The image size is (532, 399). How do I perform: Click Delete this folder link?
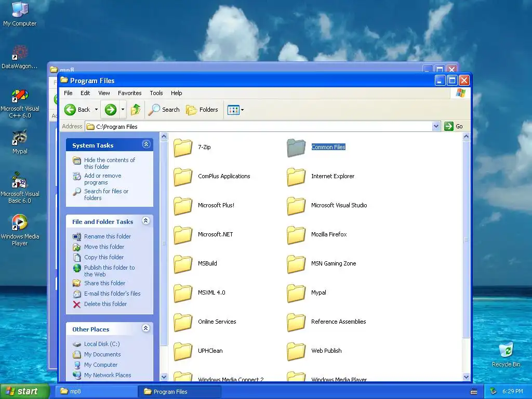click(x=105, y=304)
